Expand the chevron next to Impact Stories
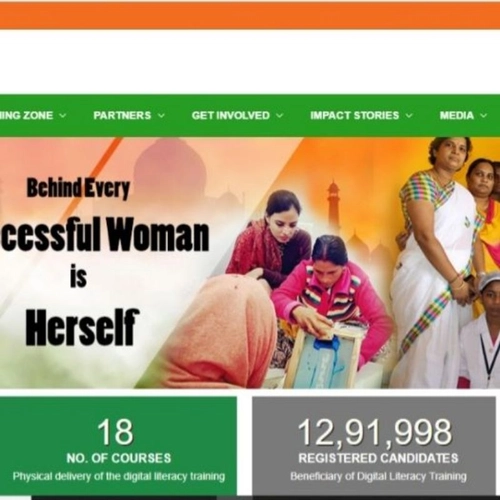 (409, 116)
